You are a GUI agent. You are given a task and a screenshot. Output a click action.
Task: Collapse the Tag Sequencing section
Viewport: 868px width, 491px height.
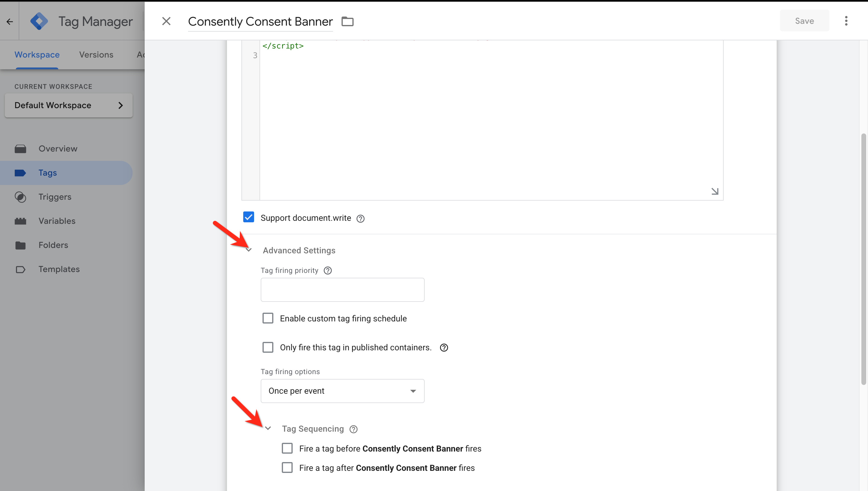tap(268, 428)
